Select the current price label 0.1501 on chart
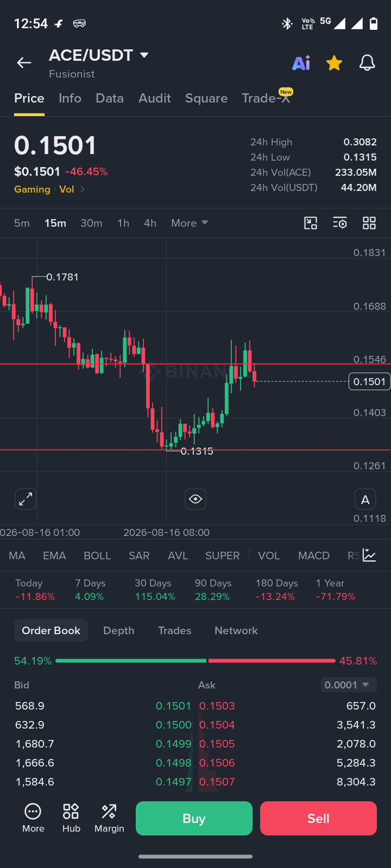391x868 pixels. point(369,381)
